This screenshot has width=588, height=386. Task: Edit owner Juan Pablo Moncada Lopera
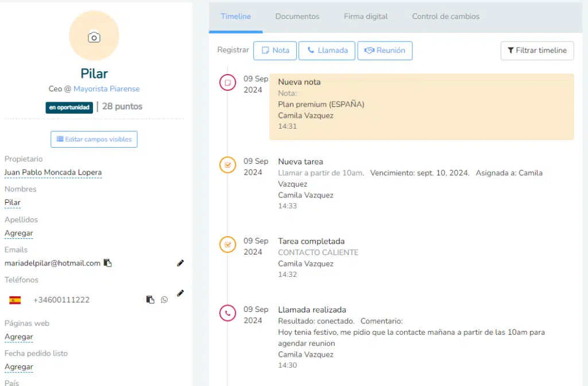click(x=53, y=172)
